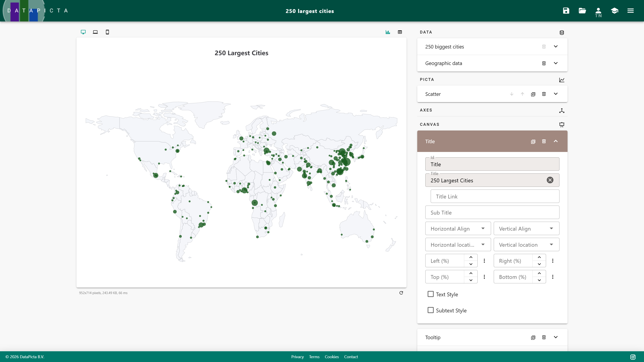This screenshot has height=362, width=644.
Task: Duplicate the Scatter picta
Action: coord(533,94)
